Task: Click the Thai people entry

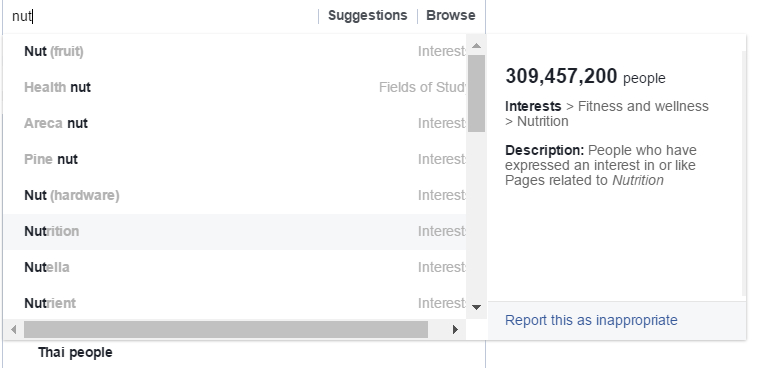Action: tap(75, 352)
